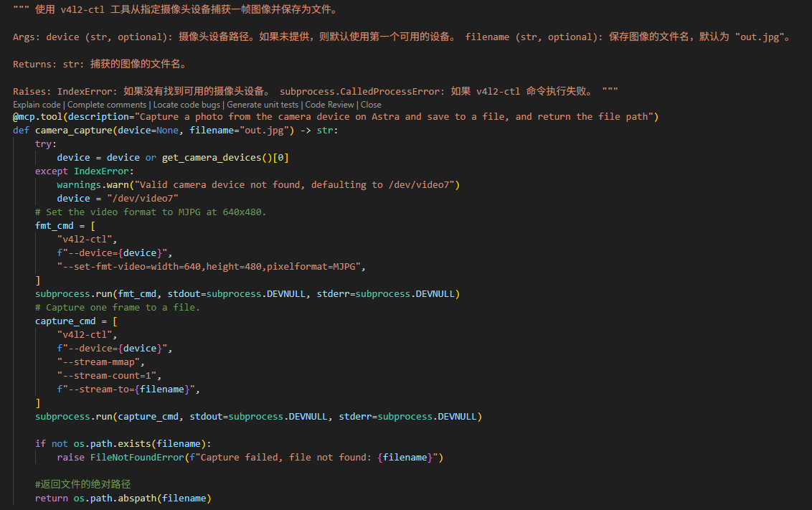Dismiss the code lens with "Close"
The image size is (812, 510).
pos(371,105)
